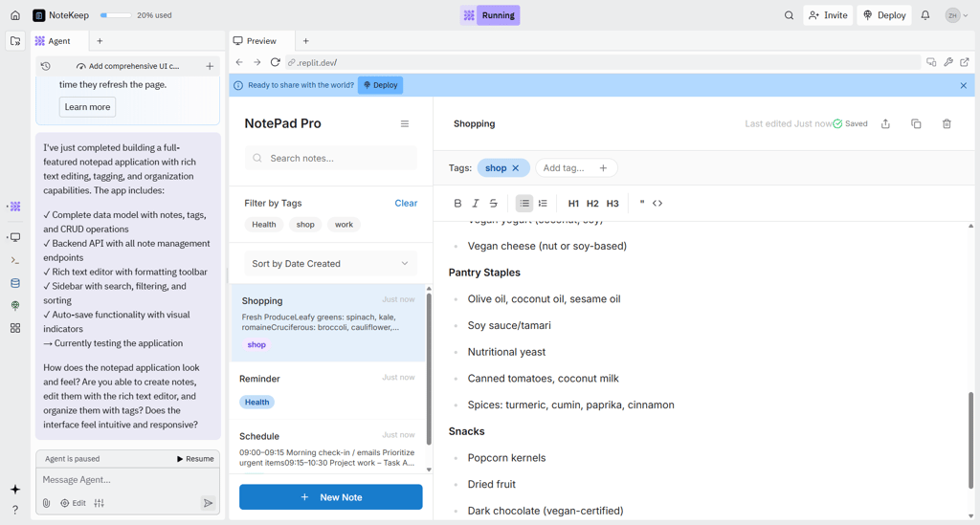980x525 pixels.
Task: Focus the Message Agent text box
Action: [127, 479]
